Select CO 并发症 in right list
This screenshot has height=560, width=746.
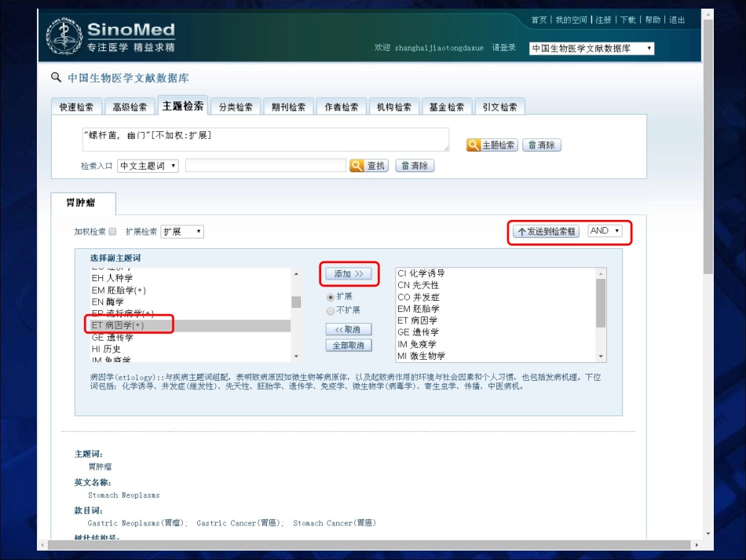(496, 297)
